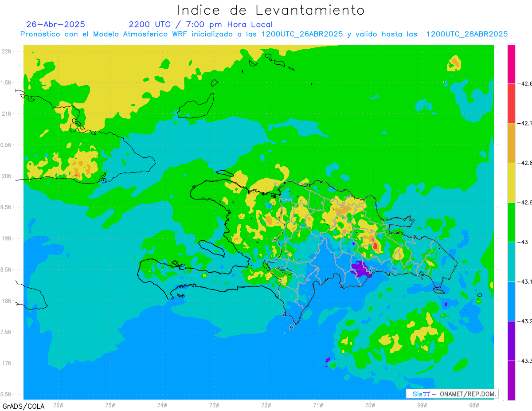Click the date label '26-Abr-2025'

tap(56, 24)
